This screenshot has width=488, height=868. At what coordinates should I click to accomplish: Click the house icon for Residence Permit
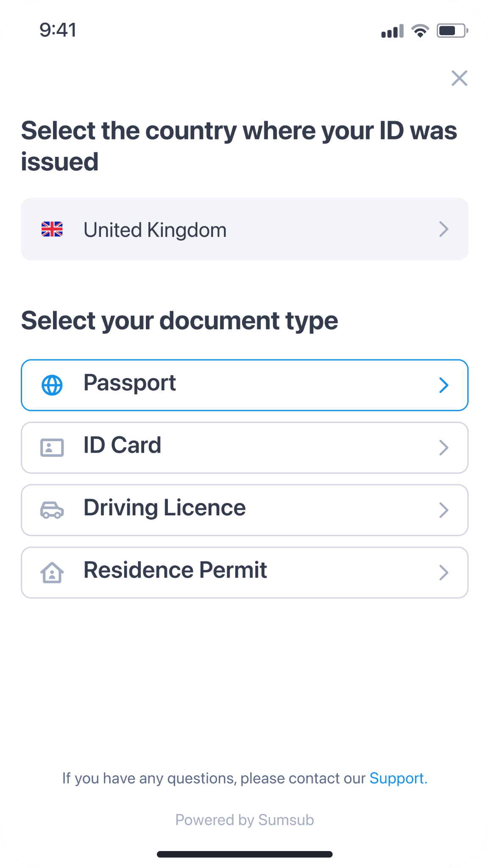tap(52, 573)
